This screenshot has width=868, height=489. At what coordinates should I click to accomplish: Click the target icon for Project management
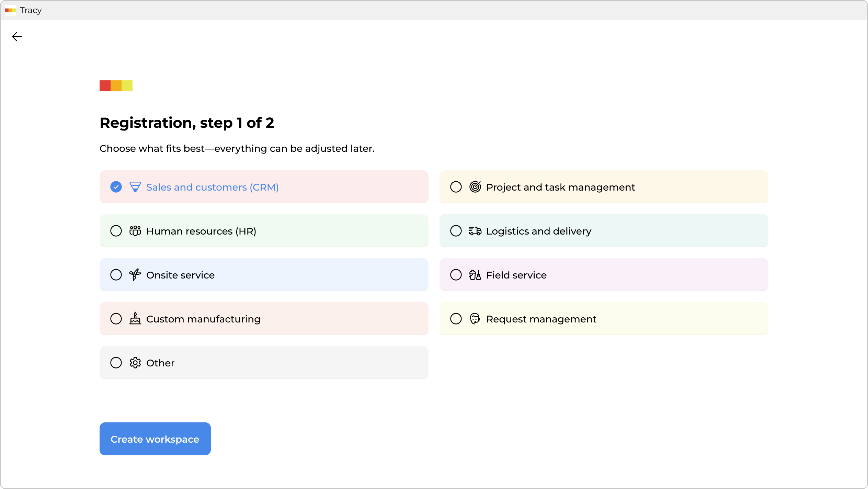coord(475,187)
